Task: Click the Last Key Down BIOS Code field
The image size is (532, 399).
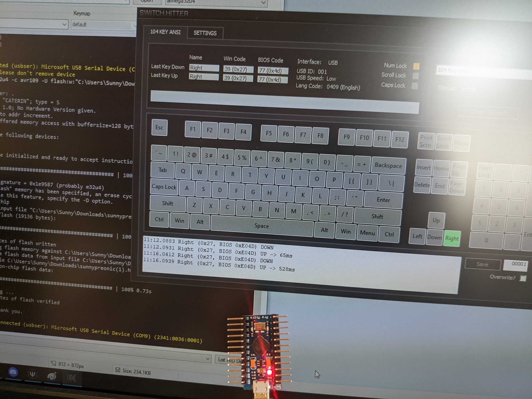Action: (273, 71)
